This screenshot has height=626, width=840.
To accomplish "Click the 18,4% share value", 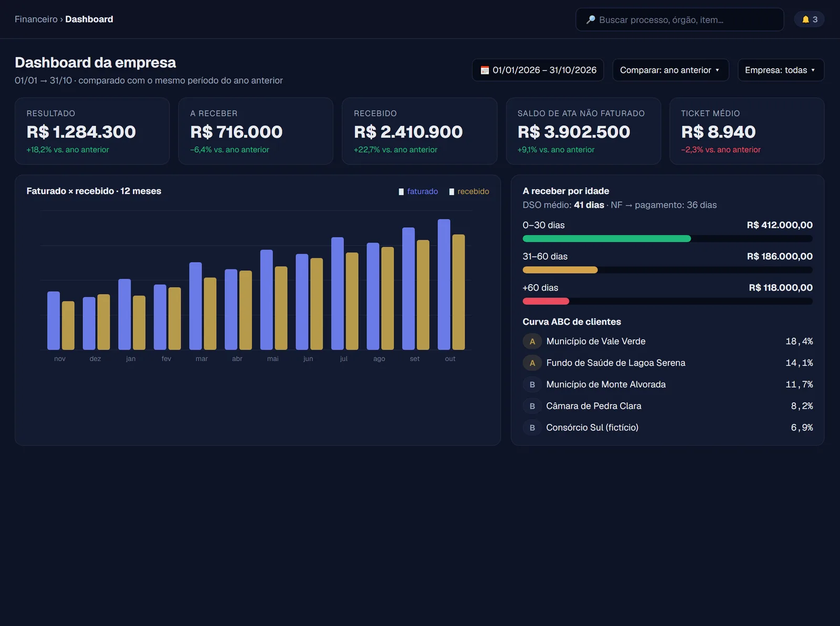I will (x=799, y=341).
